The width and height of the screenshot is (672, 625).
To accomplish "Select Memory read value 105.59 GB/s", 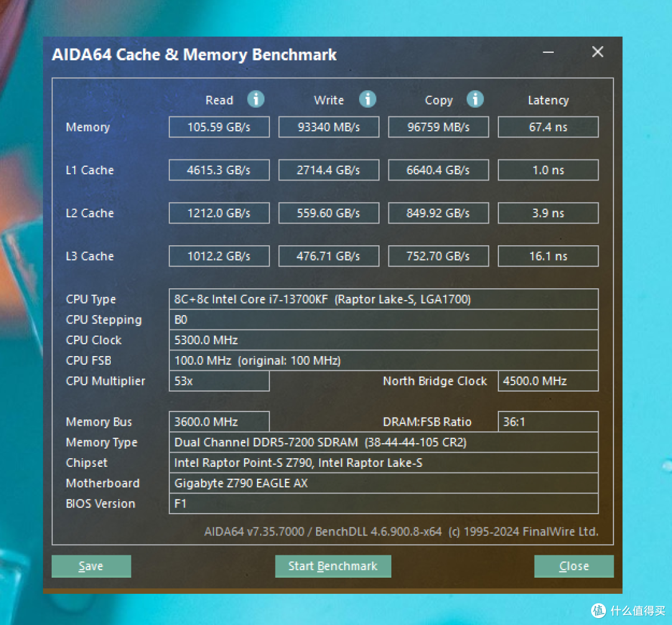I will coord(219,127).
